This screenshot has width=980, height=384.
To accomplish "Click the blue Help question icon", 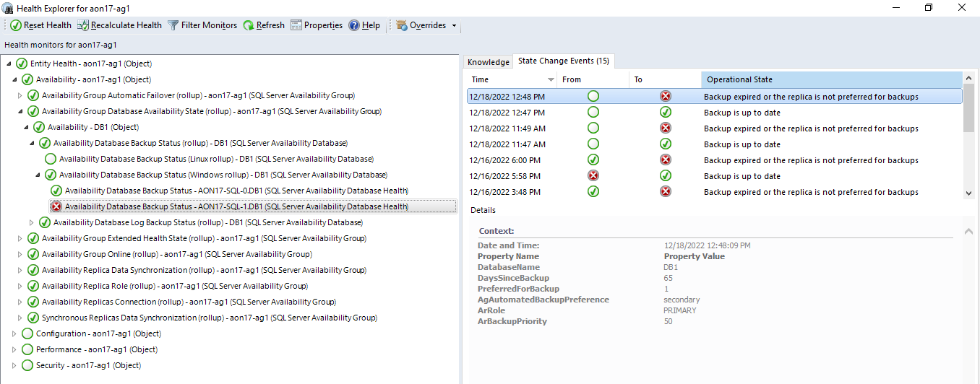I will coord(353,25).
